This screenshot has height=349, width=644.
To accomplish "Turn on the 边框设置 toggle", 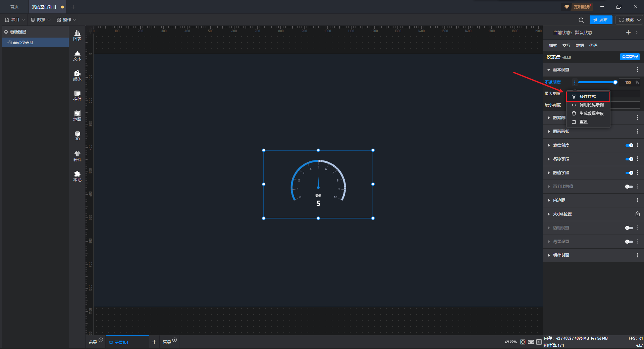I will (629, 228).
